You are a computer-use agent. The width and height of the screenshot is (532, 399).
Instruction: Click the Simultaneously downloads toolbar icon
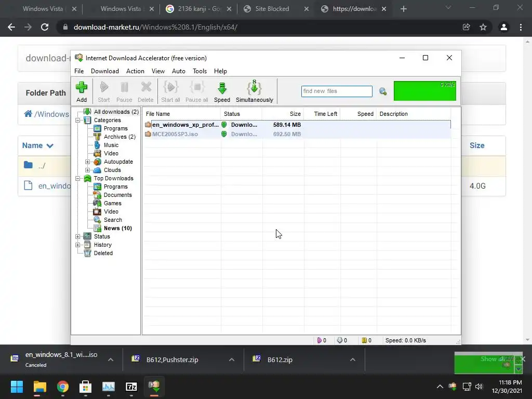(255, 91)
